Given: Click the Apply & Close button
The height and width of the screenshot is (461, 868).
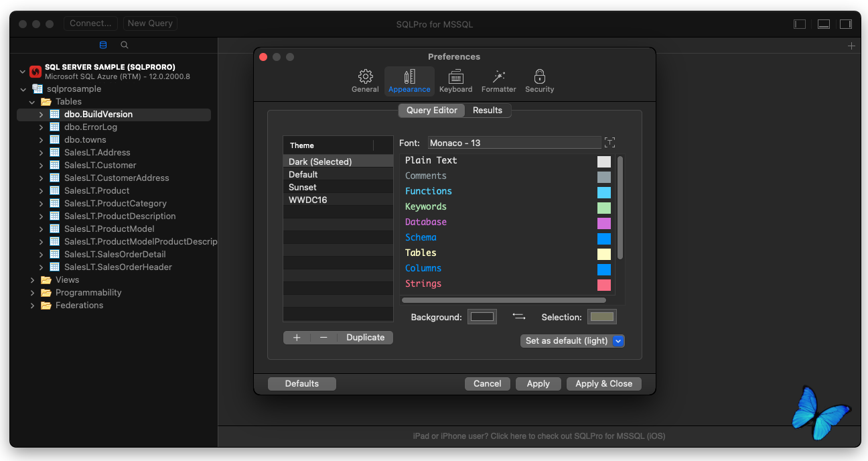Looking at the screenshot, I should (x=604, y=384).
